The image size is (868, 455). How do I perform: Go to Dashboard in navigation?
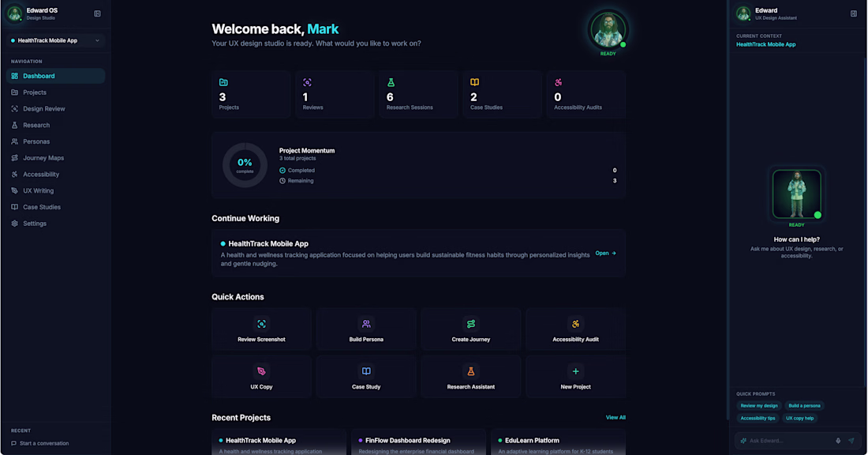pos(55,76)
